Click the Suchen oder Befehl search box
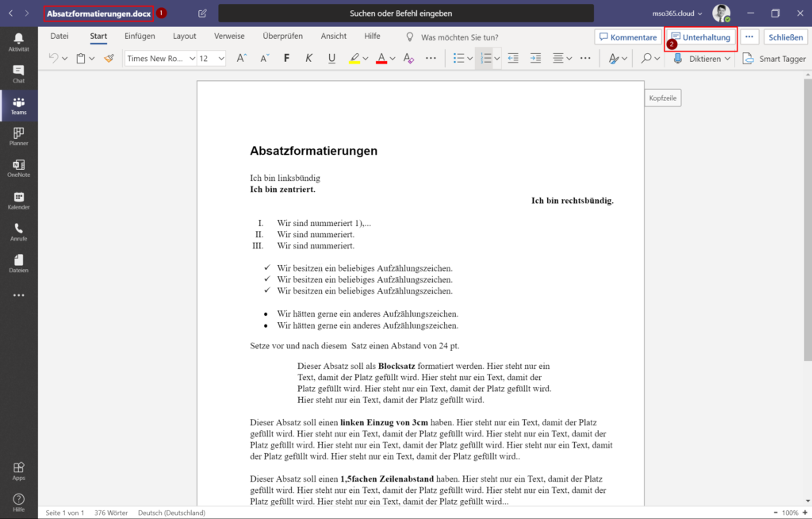Viewport: 812px width, 519px height. pyautogui.click(x=406, y=13)
